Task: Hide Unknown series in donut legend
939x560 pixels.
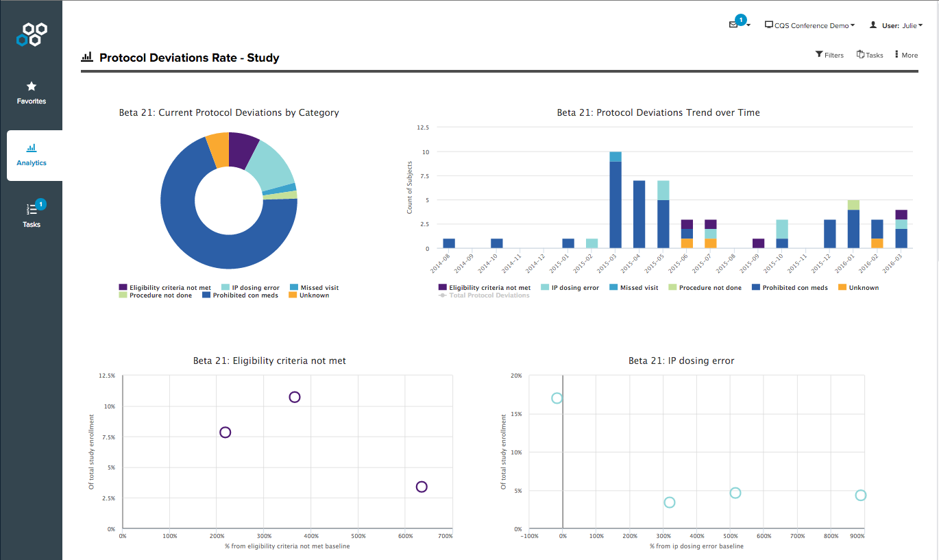Action: click(314, 295)
